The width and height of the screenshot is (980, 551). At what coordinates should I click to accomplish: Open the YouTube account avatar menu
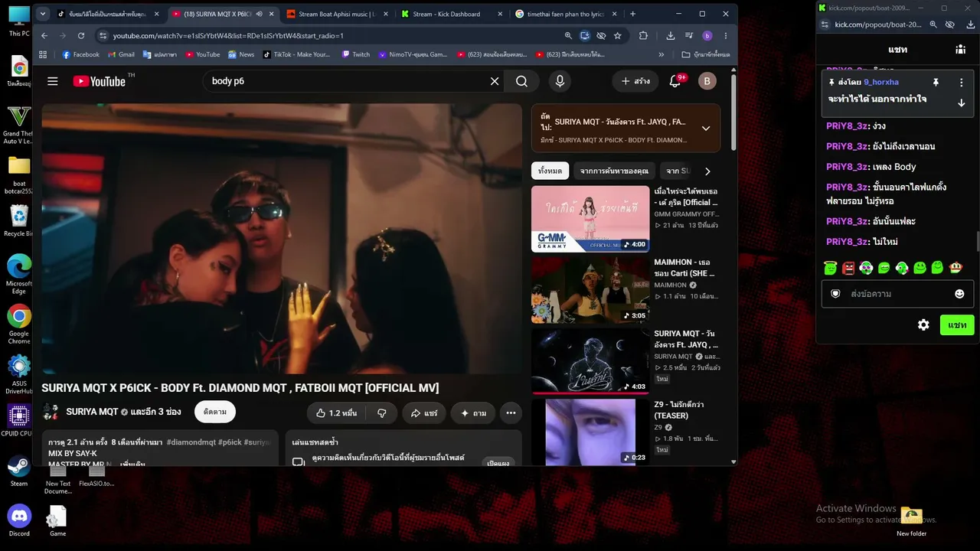tap(707, 81)
